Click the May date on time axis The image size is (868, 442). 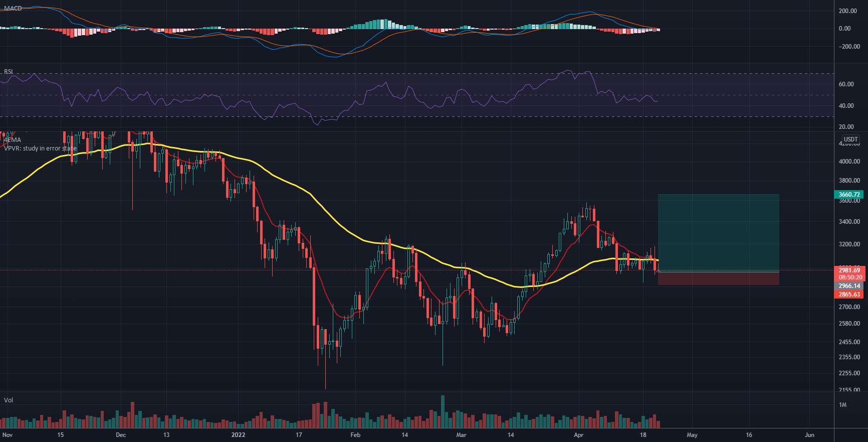692,435
